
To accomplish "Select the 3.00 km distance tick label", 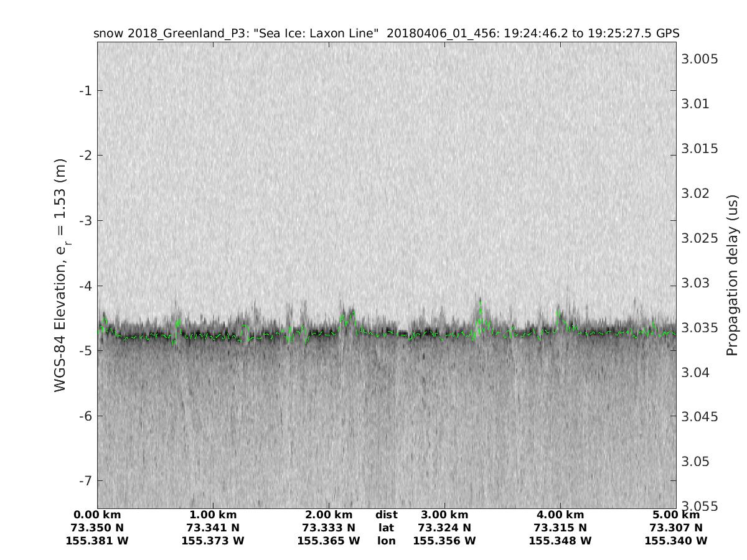I will tap(444, 515).
